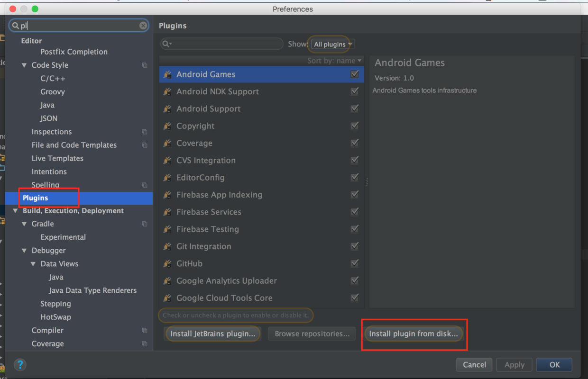Collapse the Debugger tree node
Image resolution: width=588 pixels, height=379 pixels.
click(x=24, y=251)
